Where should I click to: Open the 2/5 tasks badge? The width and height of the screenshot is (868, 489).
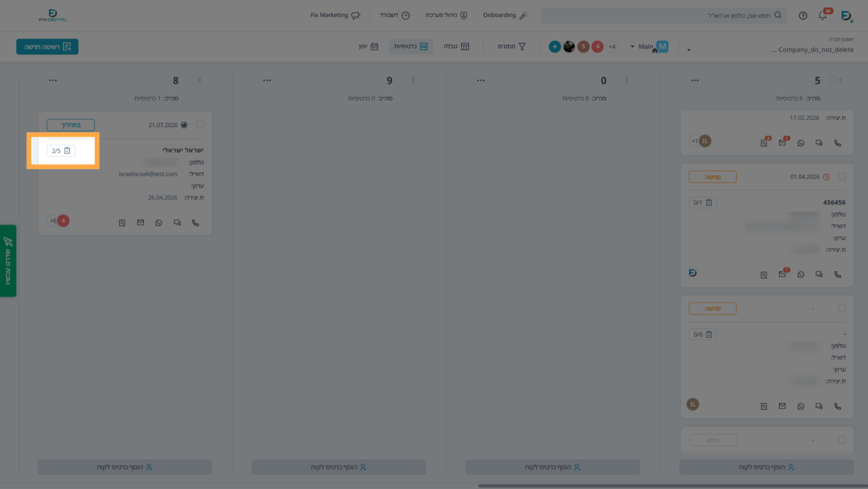click(x=61, y=151)
